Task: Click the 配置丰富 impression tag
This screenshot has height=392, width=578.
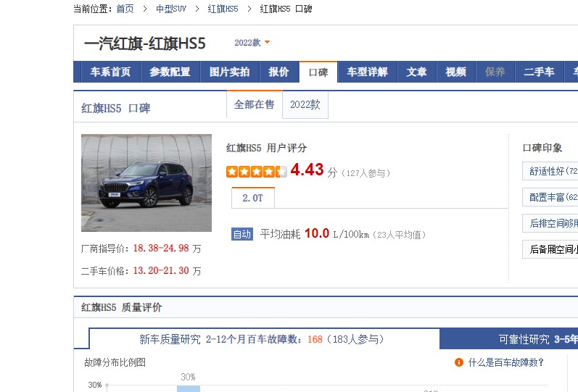Action: tap(550, 197)
